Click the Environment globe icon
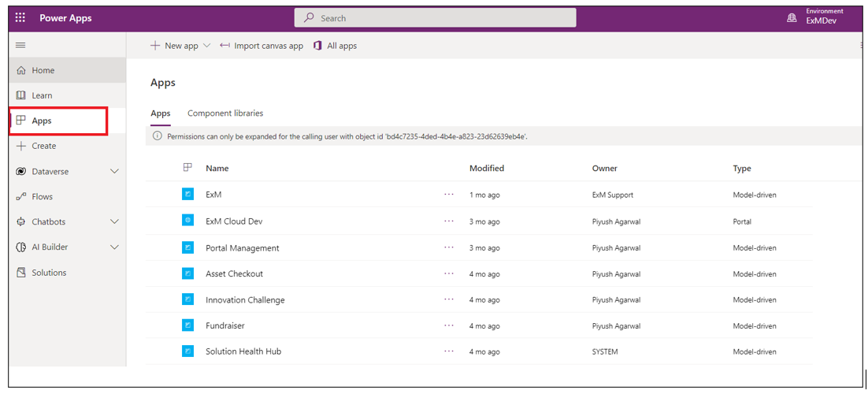 coord(792,18)
